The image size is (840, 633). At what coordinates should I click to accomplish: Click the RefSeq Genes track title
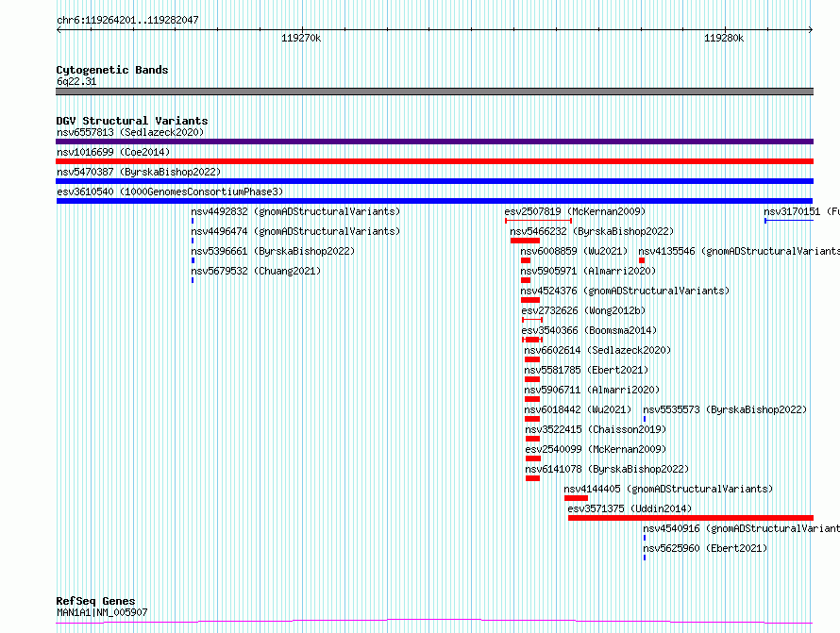click(x=95, y=601)
